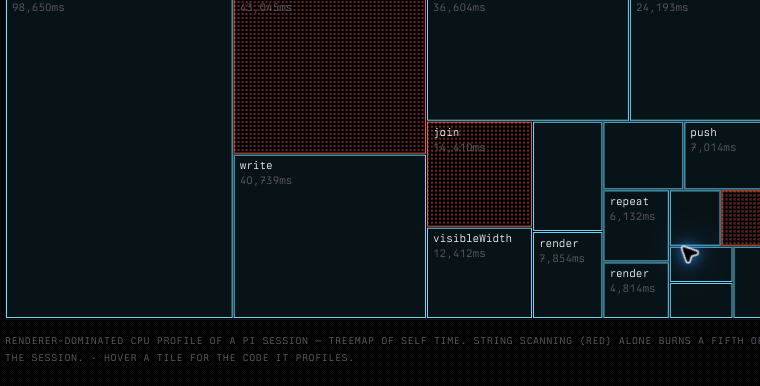Select the render tile with 7,854ms
The height and width of the screenshot is (386, 760).
pyautogui.click(x=568, y=275)
